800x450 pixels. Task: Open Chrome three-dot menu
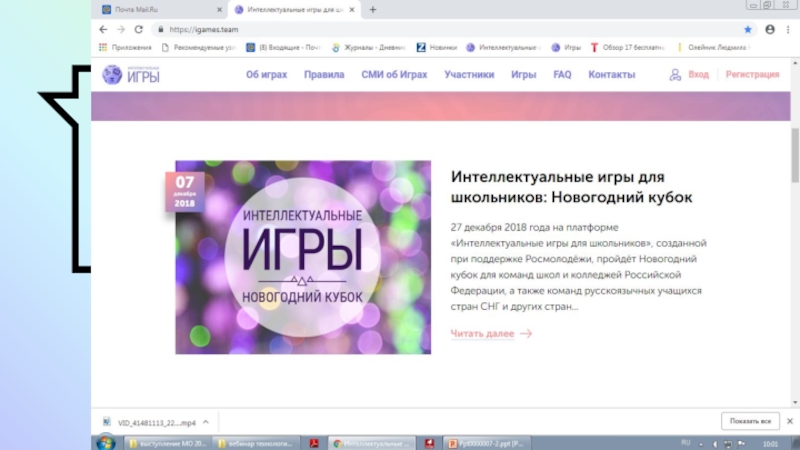click(785, 30)
